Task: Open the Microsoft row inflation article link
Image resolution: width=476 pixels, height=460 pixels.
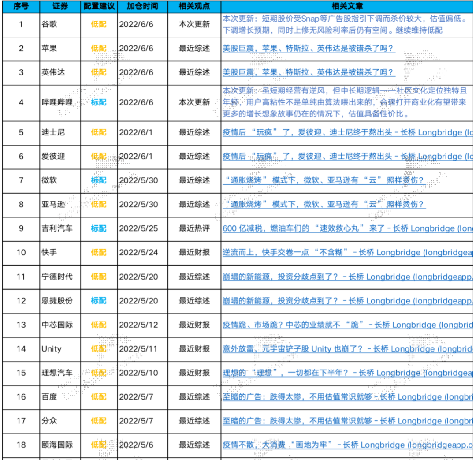Action: click(324, 180)
